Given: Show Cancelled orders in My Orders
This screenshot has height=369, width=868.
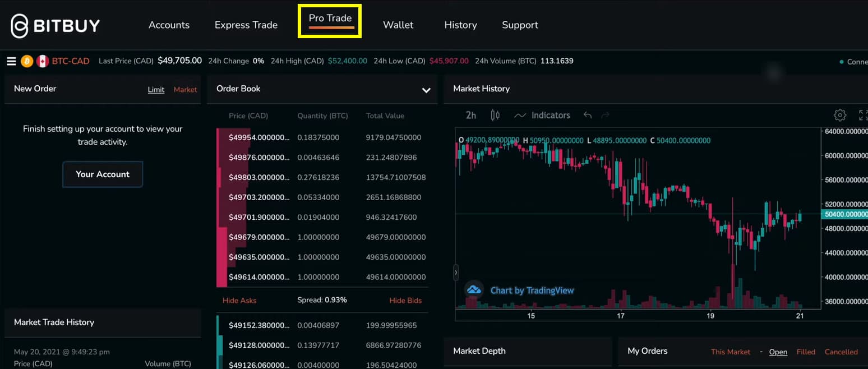Looking at the screenshot, I should point(841,352).
